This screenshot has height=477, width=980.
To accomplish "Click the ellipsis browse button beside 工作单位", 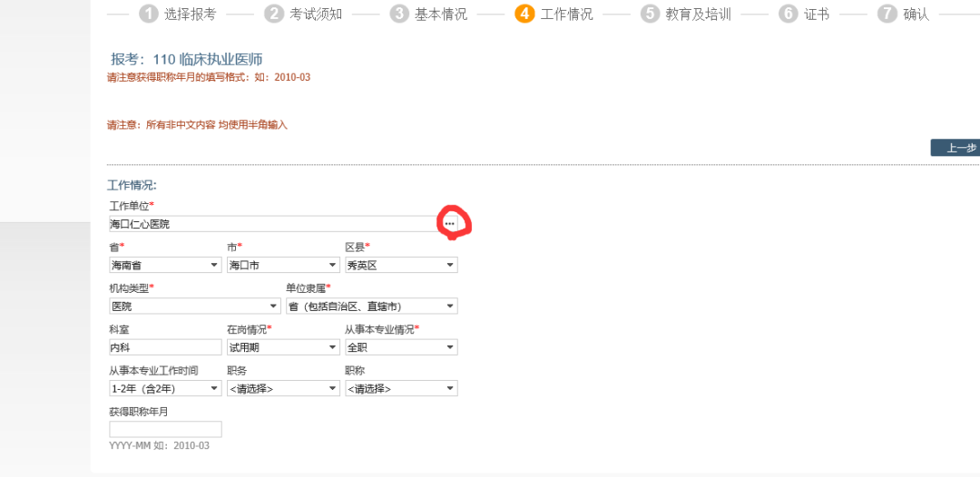I will click(x=450, y=223).
